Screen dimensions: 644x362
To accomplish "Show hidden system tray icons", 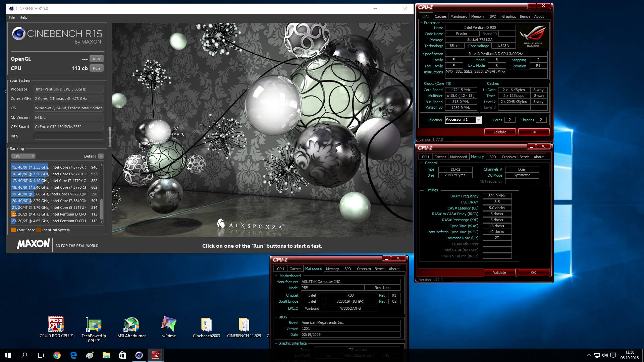I will click(x=589, y=355).
